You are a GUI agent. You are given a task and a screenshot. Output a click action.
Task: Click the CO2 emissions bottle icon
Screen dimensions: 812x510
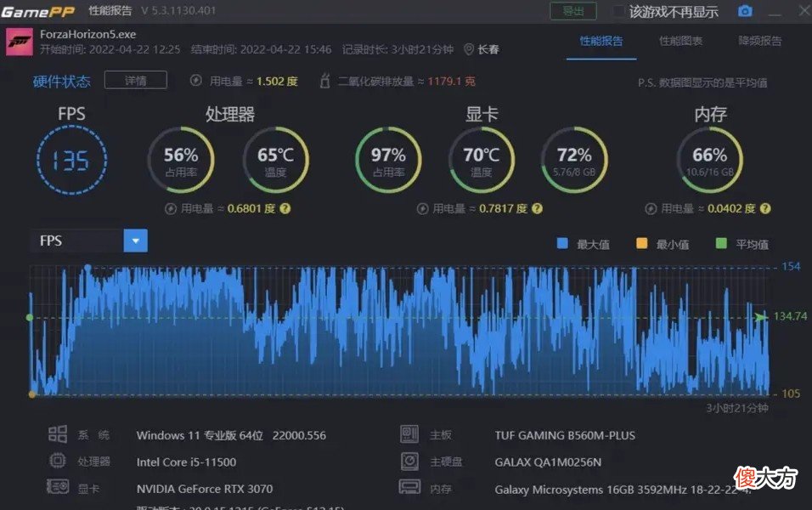tap(324, 81)
